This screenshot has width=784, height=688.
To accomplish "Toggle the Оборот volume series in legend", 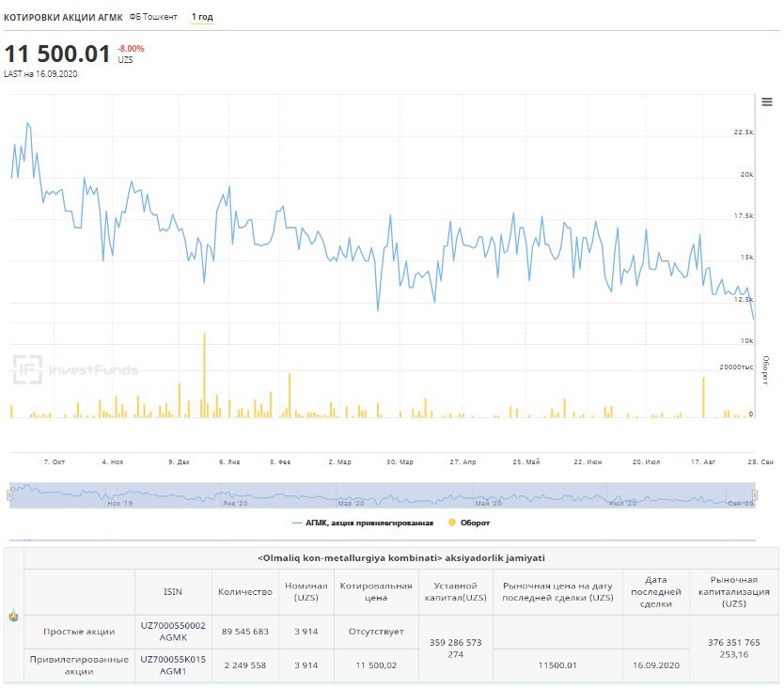I will coord(469,523).
